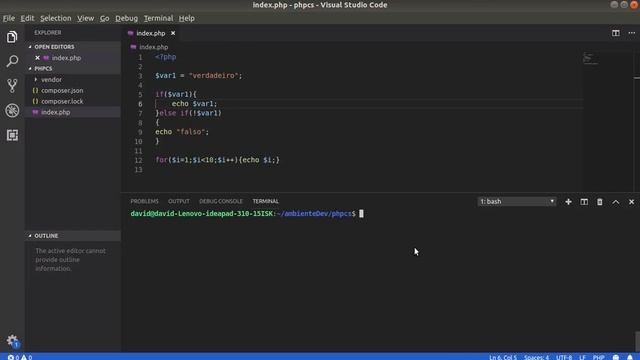Open the Selection menu
This screenshot has width=640, height=360.
pyautogui.click(x=56, y=18)
